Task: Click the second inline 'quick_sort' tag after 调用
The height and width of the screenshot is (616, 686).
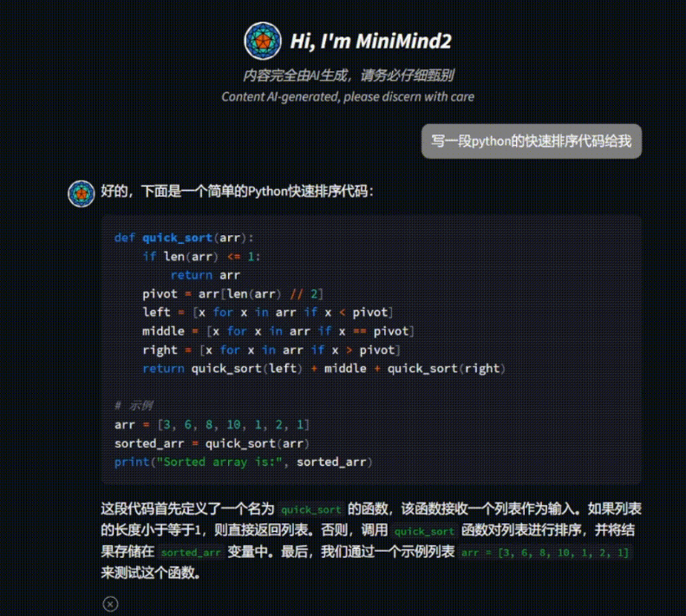Action: point(424,531)
